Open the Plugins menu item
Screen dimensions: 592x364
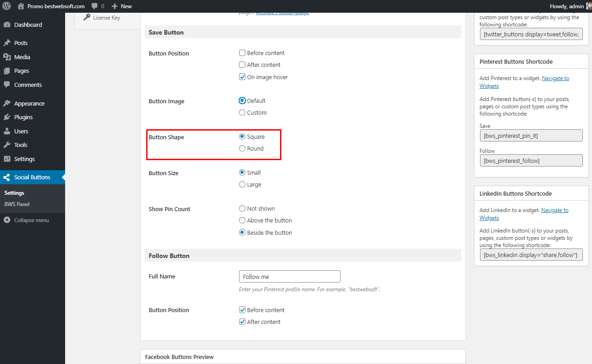tap(32, 117)
